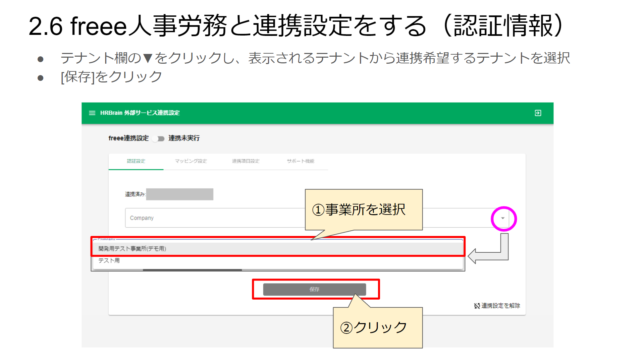This screenshot has height=362, width=644.
Task: Select 開発用テスト事業所(デモ用) from the list
Action: 278,248
